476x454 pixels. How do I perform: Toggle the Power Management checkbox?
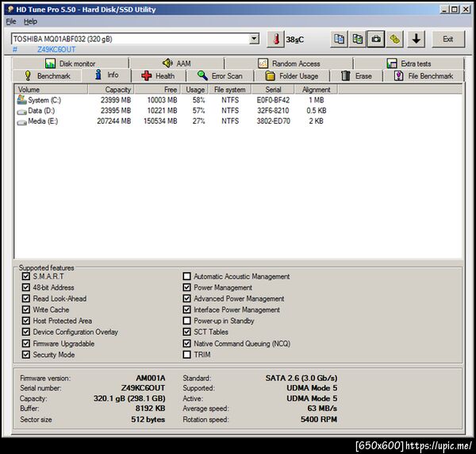pyautogui.click(x=186, y=287)
